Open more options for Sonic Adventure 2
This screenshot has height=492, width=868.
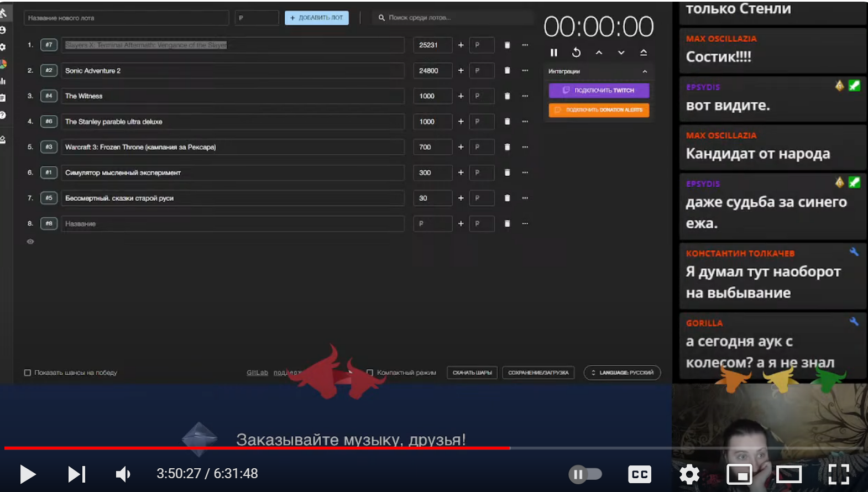tap(525, 70)
